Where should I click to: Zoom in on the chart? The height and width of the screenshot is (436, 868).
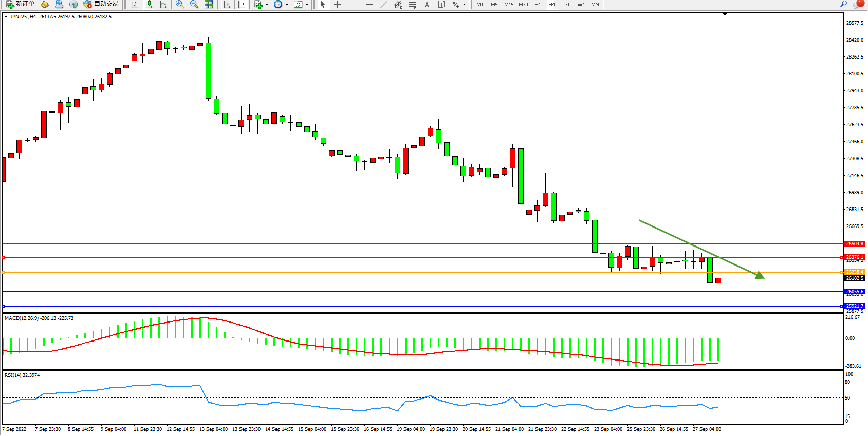click(x=180, y=4)
